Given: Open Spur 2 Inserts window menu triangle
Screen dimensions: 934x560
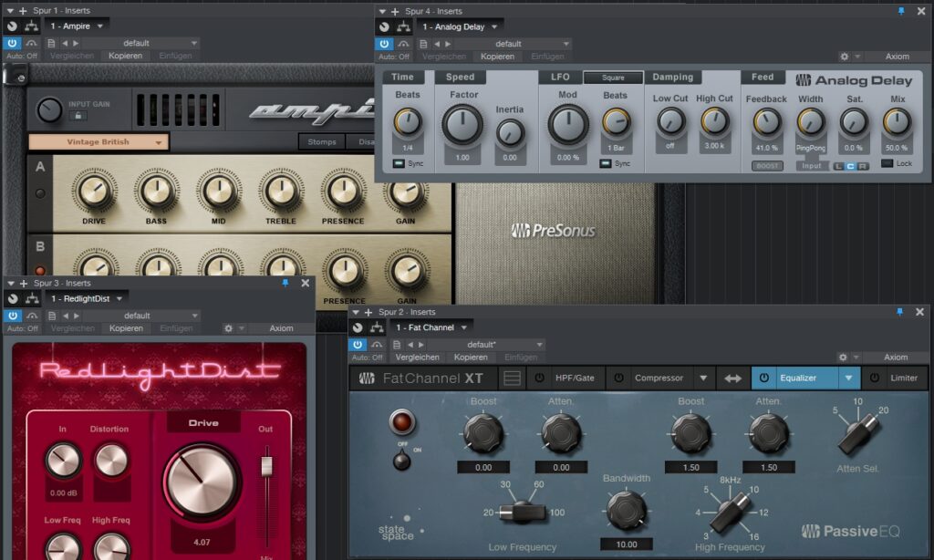Looking at the screenshot, I should (356, 312).
